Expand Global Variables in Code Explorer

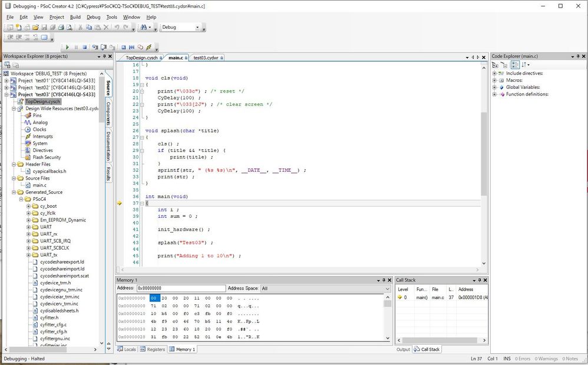click(494, 87)
